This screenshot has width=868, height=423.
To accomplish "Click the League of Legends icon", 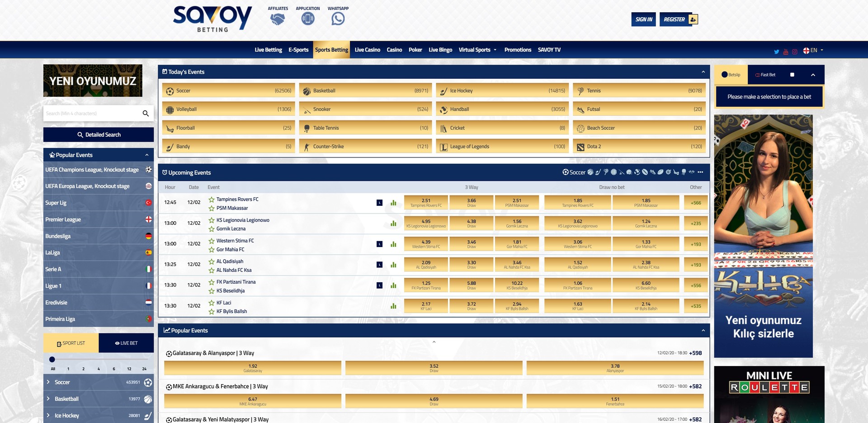I will tap(443, 147).
